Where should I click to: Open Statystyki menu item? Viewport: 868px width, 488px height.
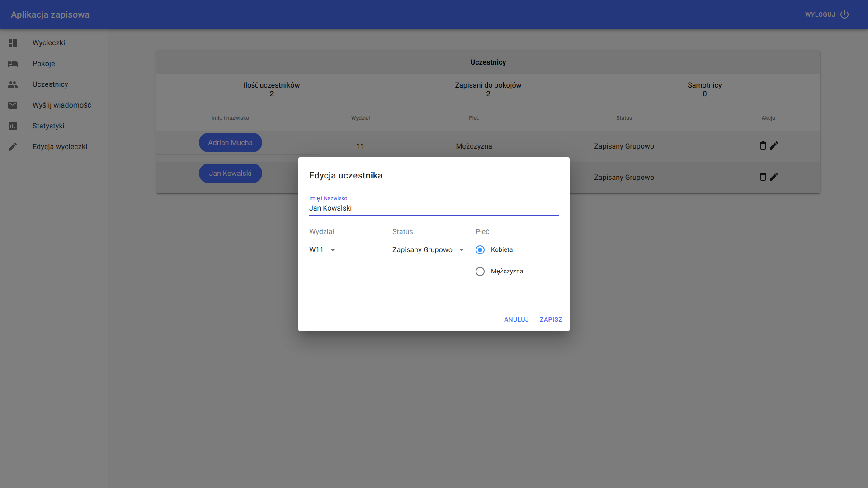tap(48, 126)
